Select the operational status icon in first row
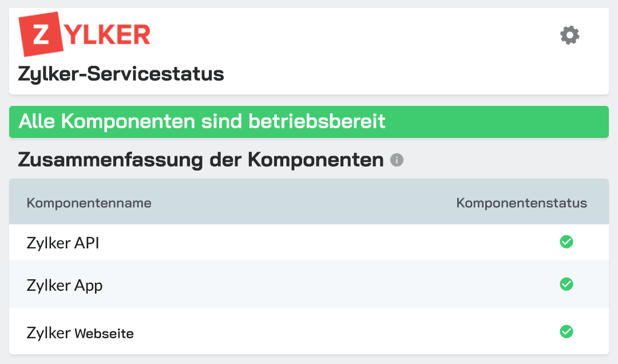Screen dimensions: 618x364 (566, 242)
